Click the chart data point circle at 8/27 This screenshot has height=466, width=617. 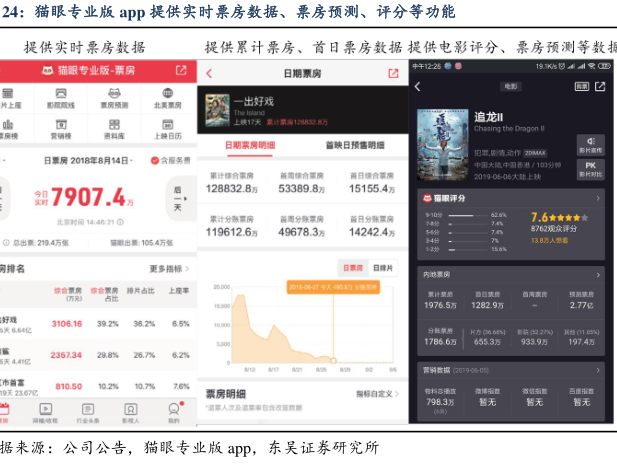[333, 361]
